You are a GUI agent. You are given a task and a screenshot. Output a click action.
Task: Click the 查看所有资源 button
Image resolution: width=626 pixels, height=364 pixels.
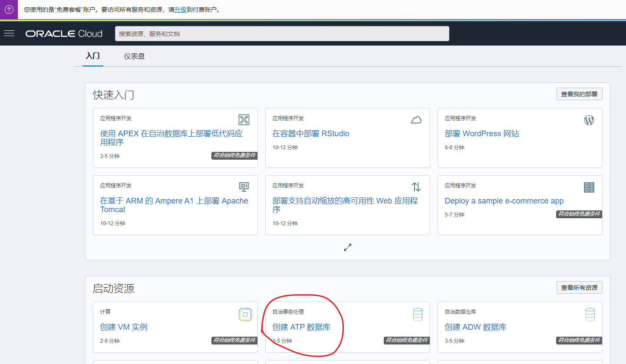coord(579,288)
